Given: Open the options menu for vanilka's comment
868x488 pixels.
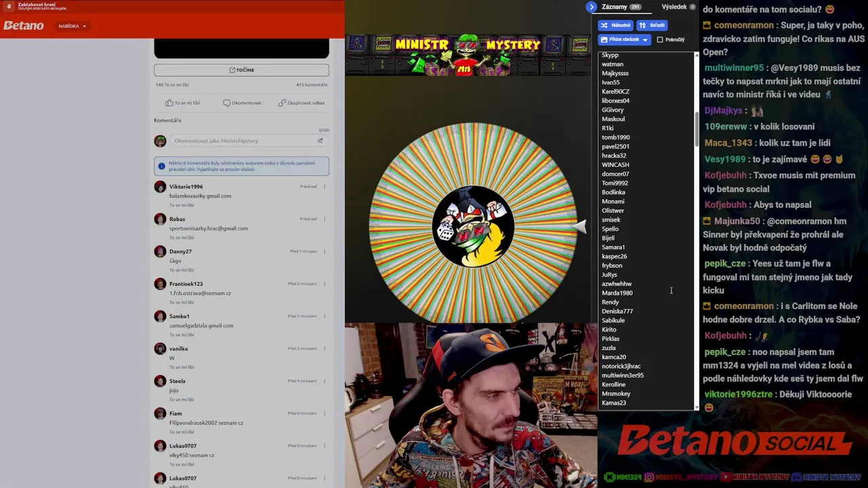Looking at the screenshot, I should [x=325, y=348].
